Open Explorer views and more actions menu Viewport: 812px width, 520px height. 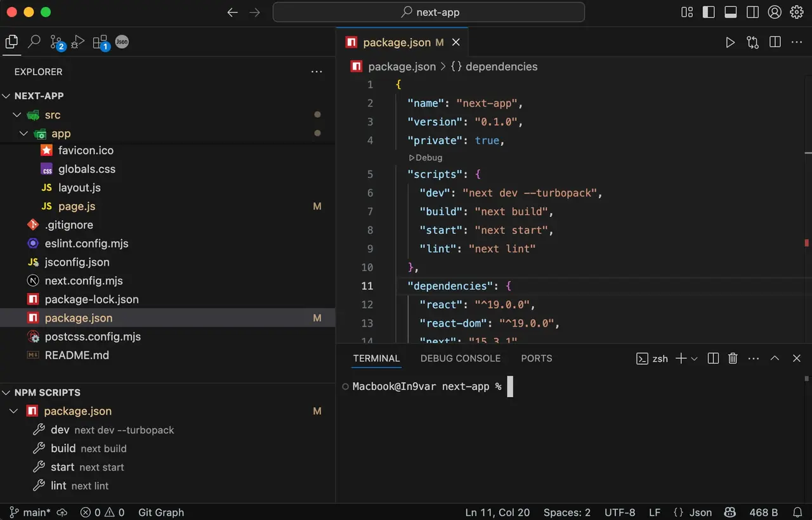click(x=317, y=72)
